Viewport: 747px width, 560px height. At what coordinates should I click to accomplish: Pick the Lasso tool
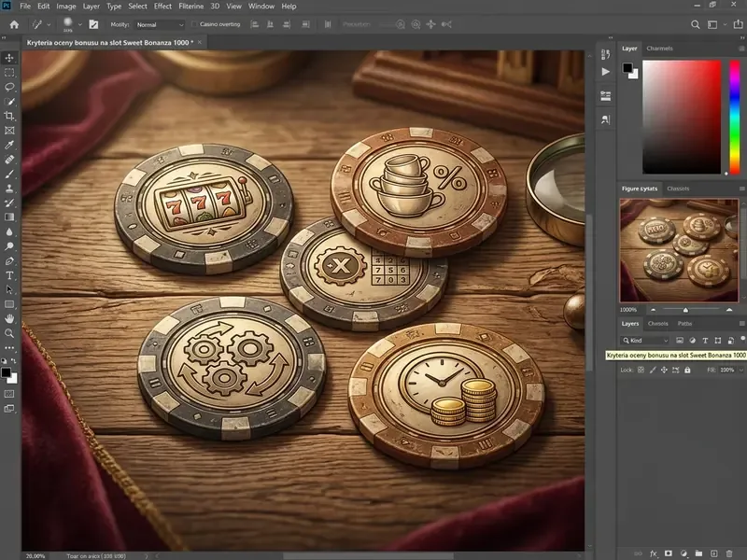[9, 87]
